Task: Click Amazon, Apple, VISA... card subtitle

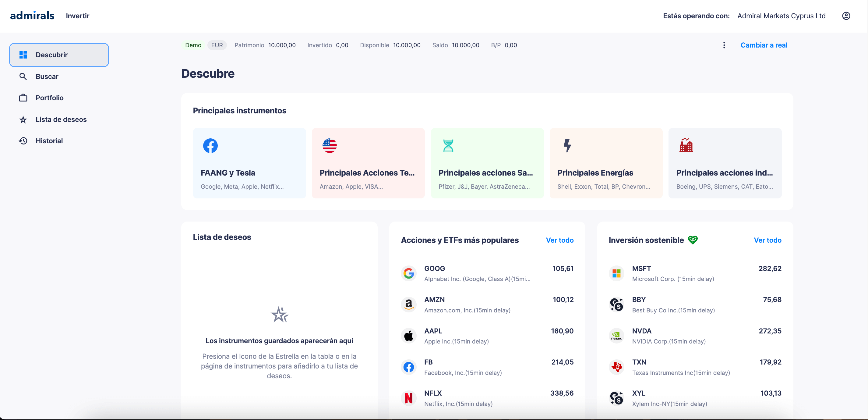Action: click(351, 187)
